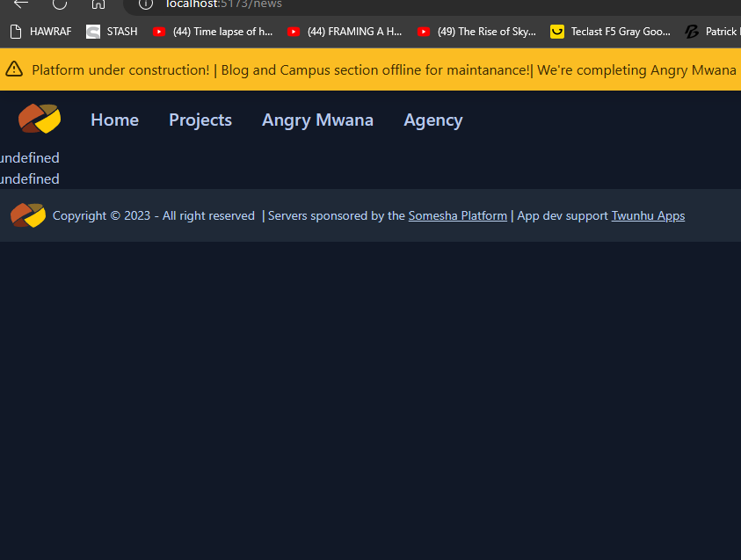Open the Agency nav item
741x560 pixels.
(432, 120)
